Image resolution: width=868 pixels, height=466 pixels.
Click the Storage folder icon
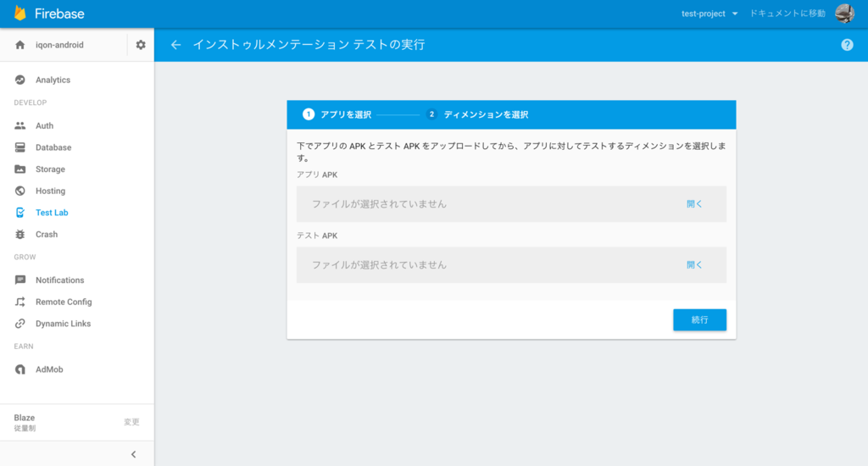pyautogui.click(x=20, y=169)
